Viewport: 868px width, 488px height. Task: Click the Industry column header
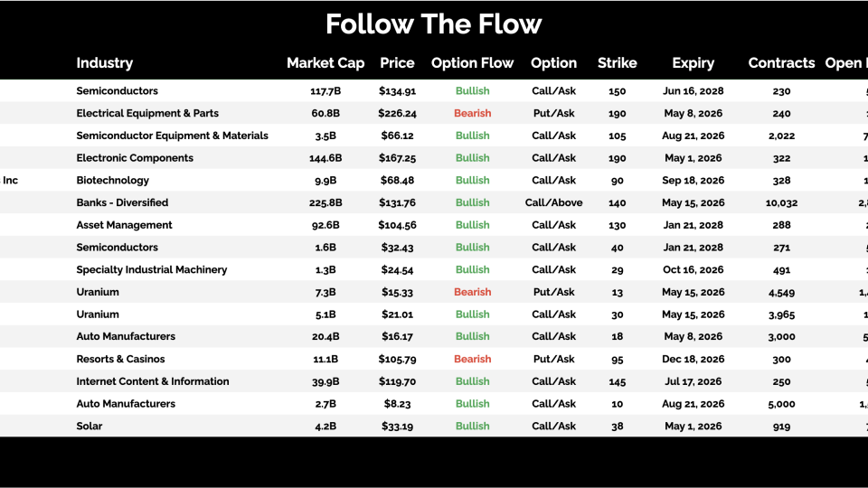pyautogui.click(x=105, y=63)
